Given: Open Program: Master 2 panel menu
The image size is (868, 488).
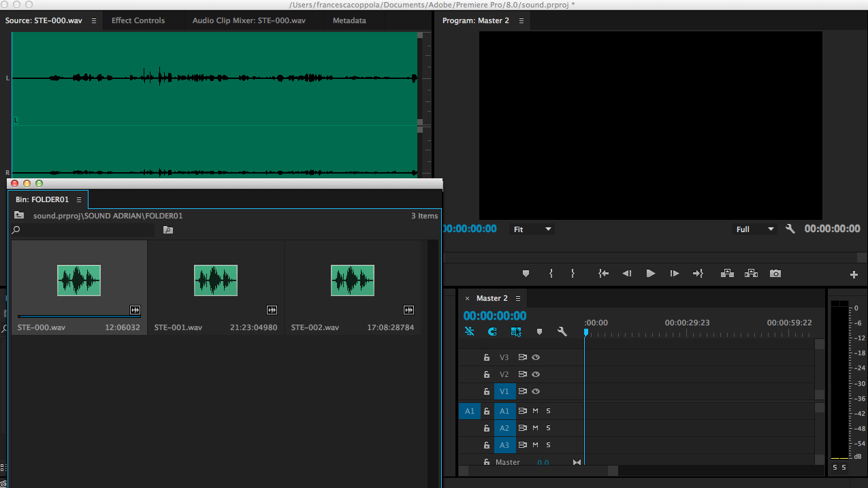Looking at the screenshot, I should click(521, 20).
